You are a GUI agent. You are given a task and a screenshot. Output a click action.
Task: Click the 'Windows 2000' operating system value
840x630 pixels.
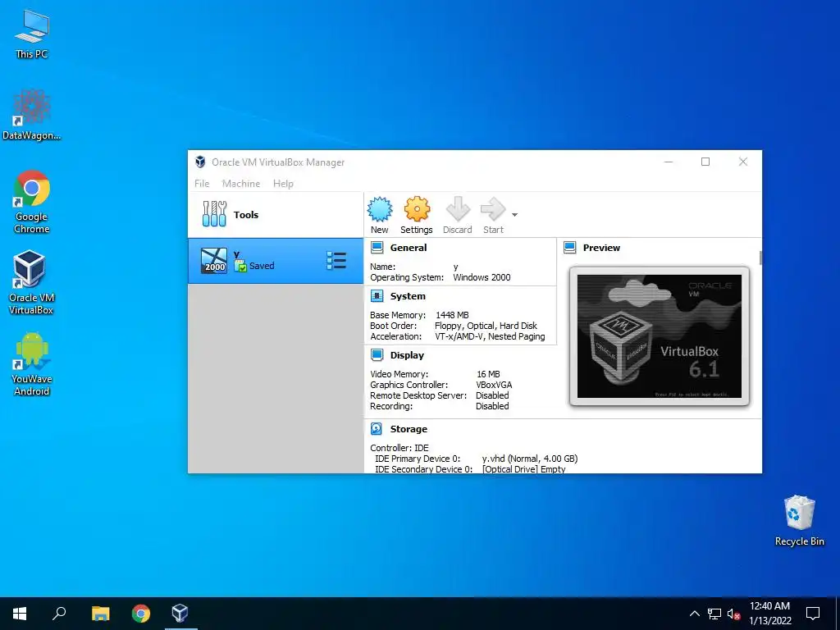pyautogui.click(x=482, y=277)
